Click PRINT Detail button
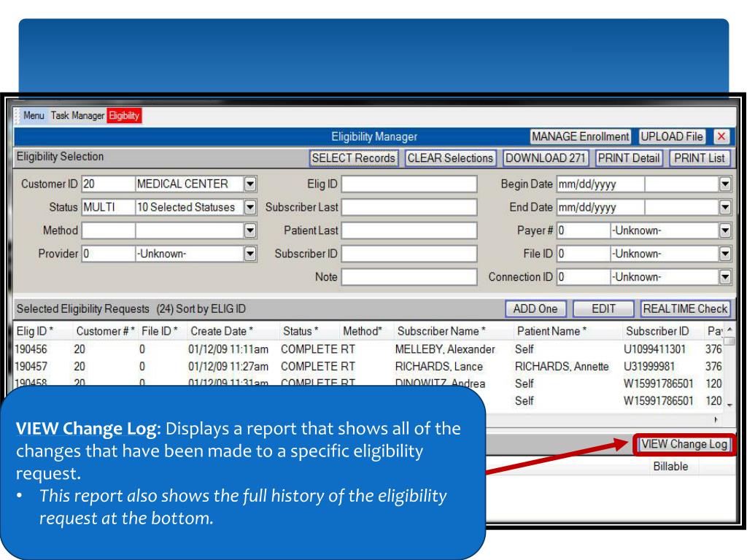The height and width of the screenshot is (560, 747). coord(629,158)
